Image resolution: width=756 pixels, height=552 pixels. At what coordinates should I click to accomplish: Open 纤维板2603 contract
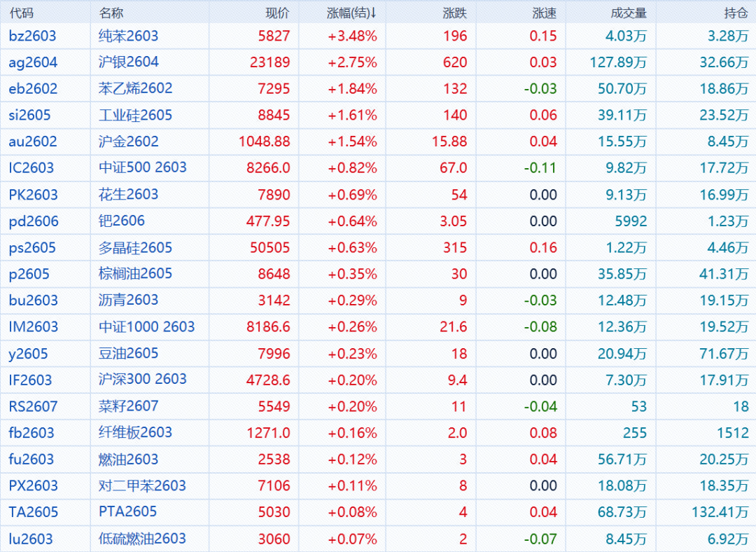point(135,432)
